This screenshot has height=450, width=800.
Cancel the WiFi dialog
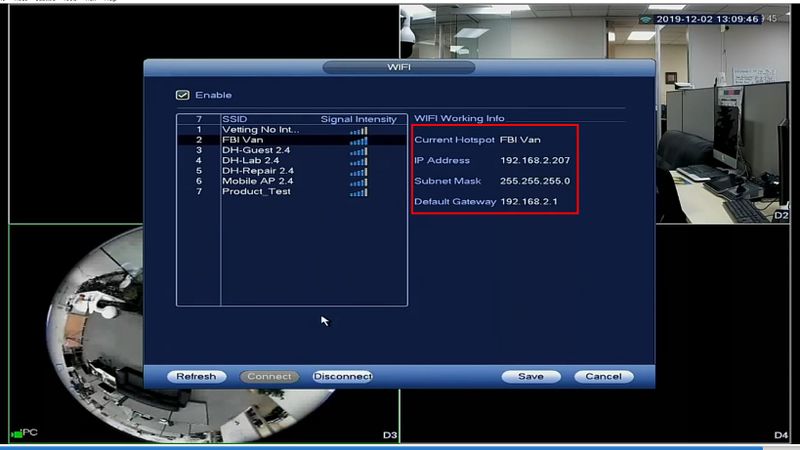tap(604, 377)
